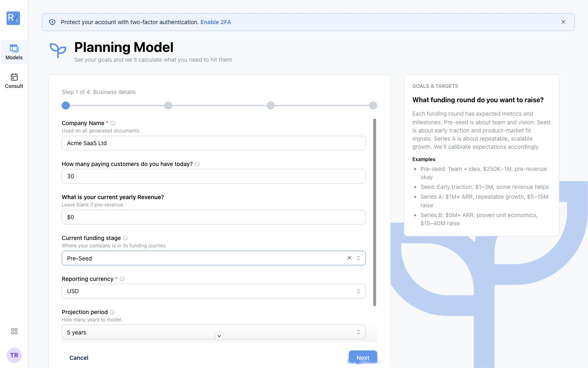The image size is (588, 368).
Task: Open the TR user avatar
Action: [x=14, y=355]
